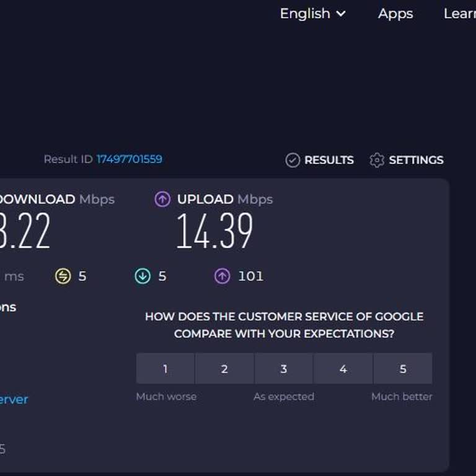Click the yellow idle latency icon

pos(63,276)
